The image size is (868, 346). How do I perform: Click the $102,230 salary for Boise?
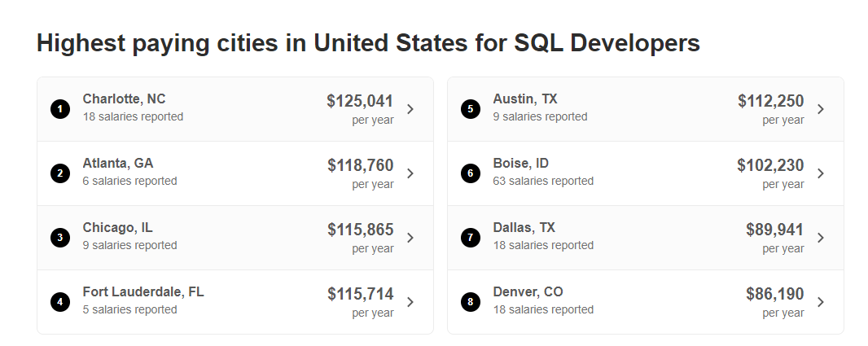(770, 166)
